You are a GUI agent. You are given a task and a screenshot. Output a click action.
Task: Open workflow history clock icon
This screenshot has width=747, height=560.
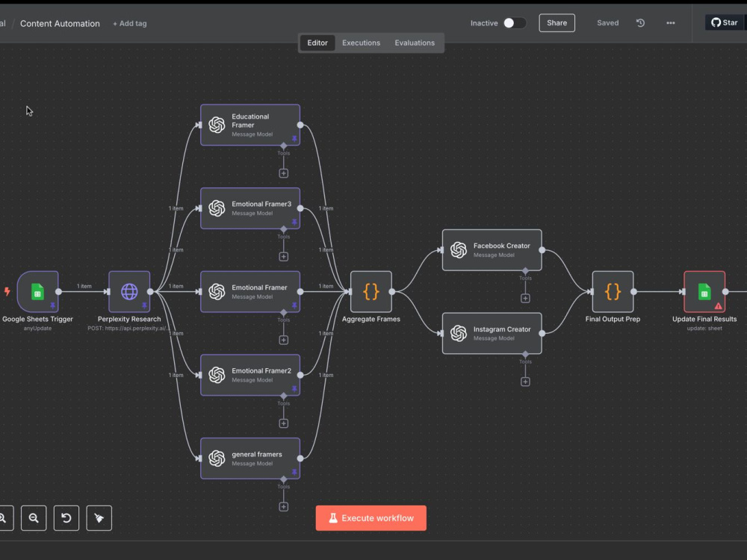[x=640, y=23]
